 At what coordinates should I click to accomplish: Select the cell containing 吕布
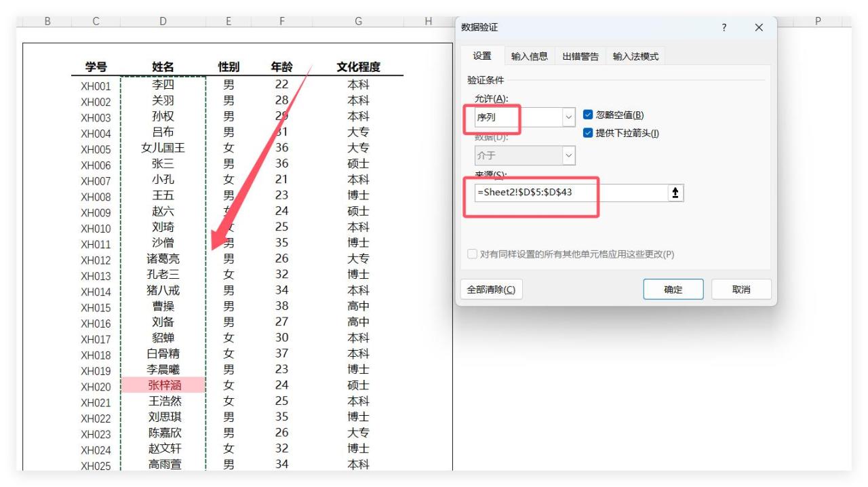(163, 132)
